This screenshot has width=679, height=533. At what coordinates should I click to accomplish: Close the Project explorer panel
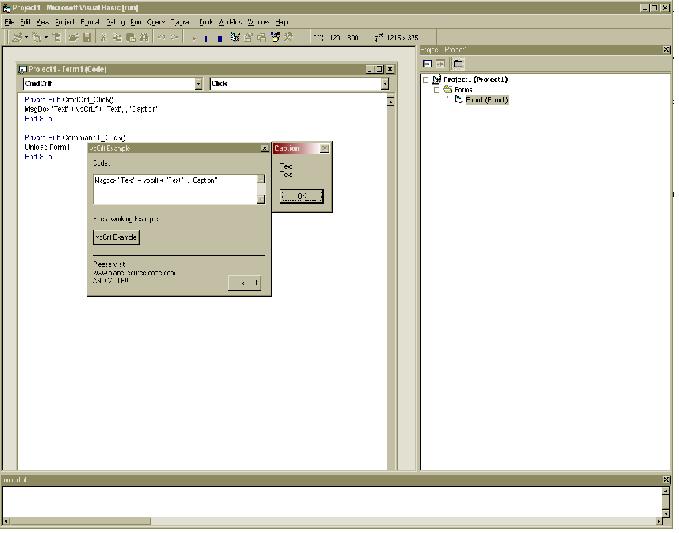[x=667, y=49]
